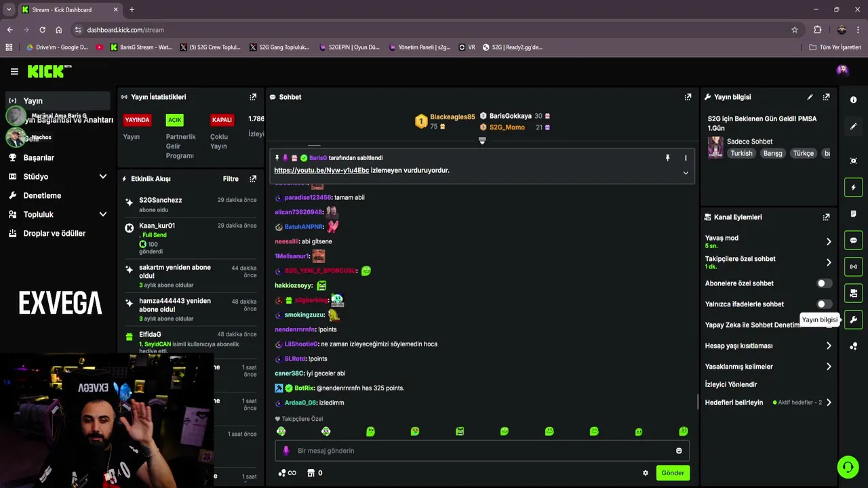Pop out the Kanal Eylemleri panel

(x=826, y=218)
